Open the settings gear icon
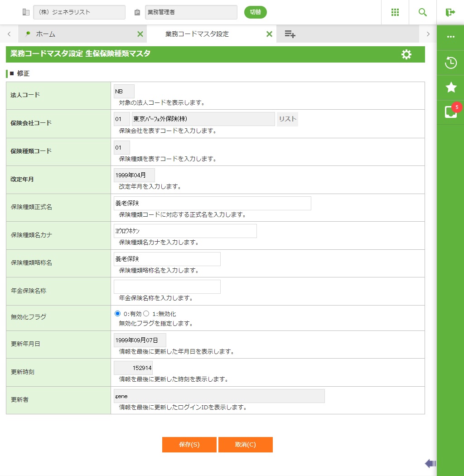This screenshot has width=464, height=476. coord(406,54)
